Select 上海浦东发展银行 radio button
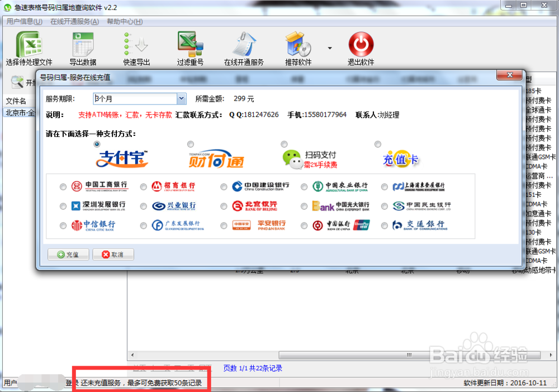Screen dimensions: 559x392 click(x=385, y=187)
